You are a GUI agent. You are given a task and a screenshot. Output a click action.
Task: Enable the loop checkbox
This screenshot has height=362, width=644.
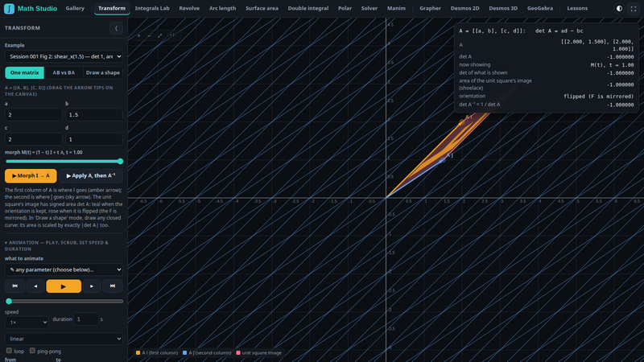9,351
